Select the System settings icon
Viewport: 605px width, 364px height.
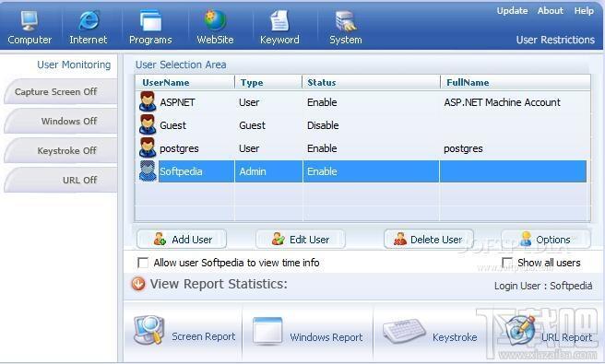tap(346, 21)
